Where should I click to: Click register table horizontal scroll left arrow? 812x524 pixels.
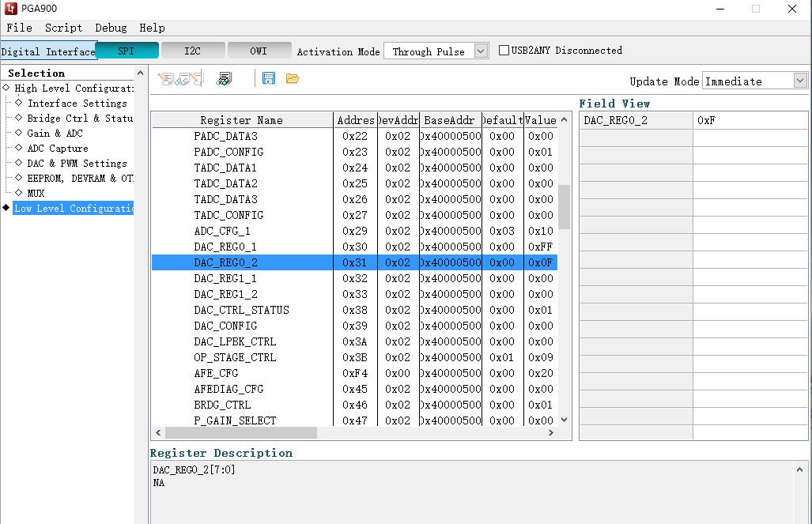(x=158, y=433)
